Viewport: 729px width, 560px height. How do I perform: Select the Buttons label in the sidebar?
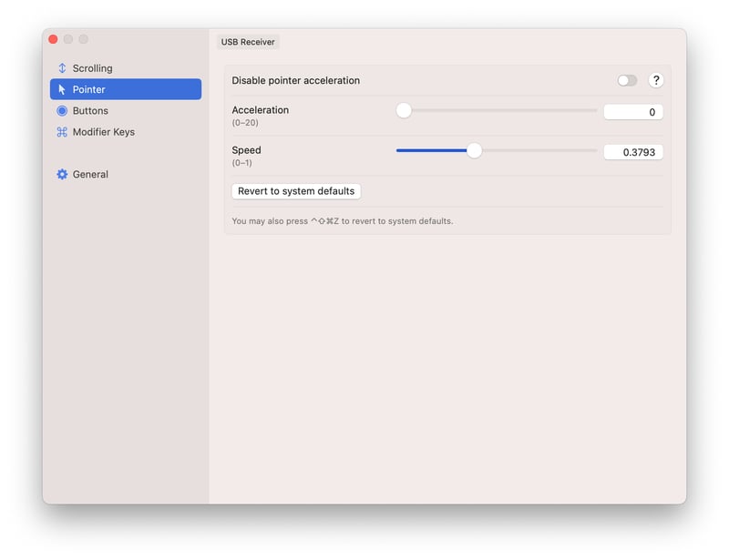tap(90, 111)
